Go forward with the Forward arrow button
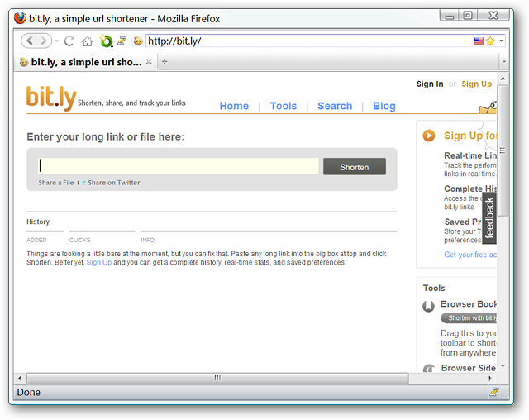 click(x=44, y=41)
